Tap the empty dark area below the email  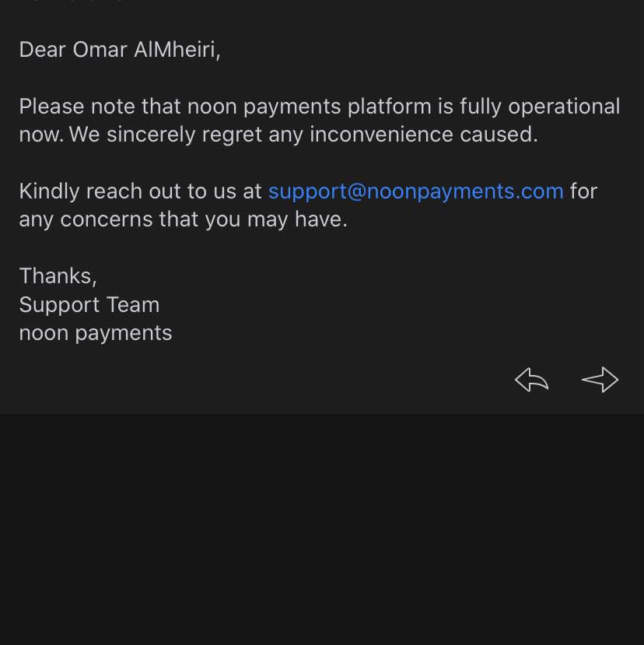tap(322, 529)
